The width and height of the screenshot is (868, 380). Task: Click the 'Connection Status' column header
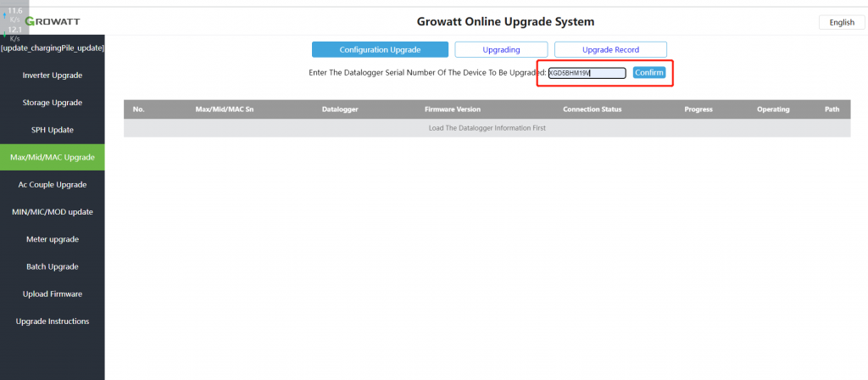pyautogui.click(x=593, y=109)
